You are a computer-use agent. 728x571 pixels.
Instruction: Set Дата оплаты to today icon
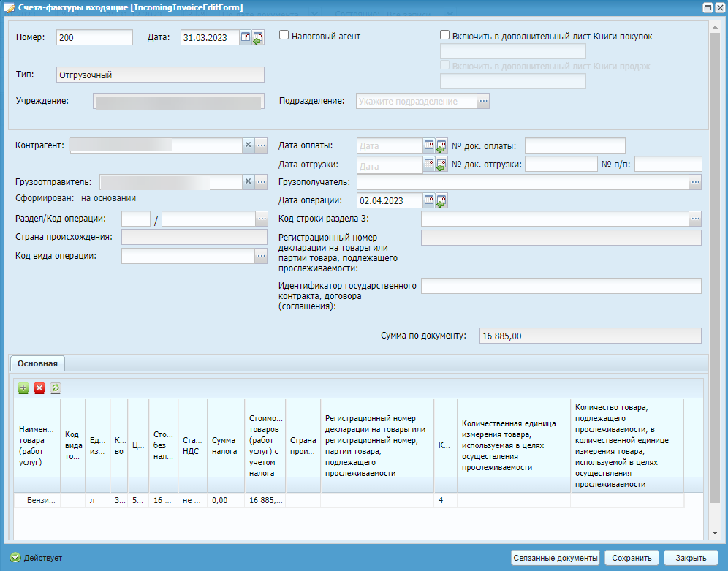(x=441, y=145)
